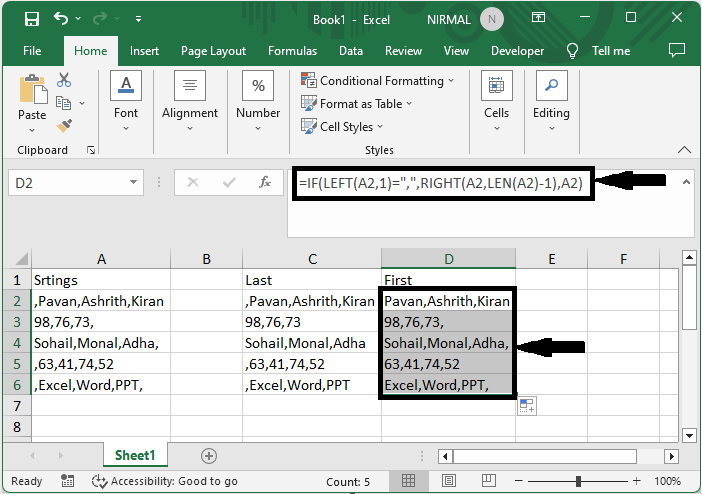Click the Insert Function fx icon
The image size is (702, 494).
265,183
